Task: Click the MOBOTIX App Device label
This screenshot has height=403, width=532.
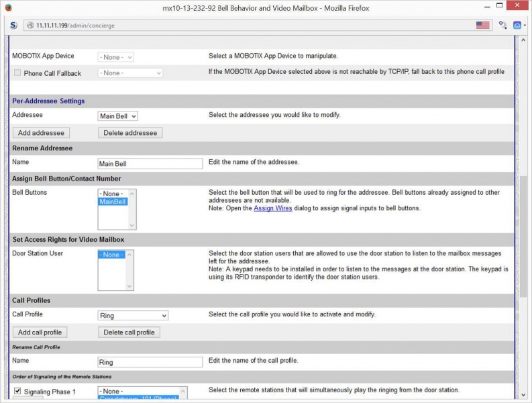Action: pos(43,56)
